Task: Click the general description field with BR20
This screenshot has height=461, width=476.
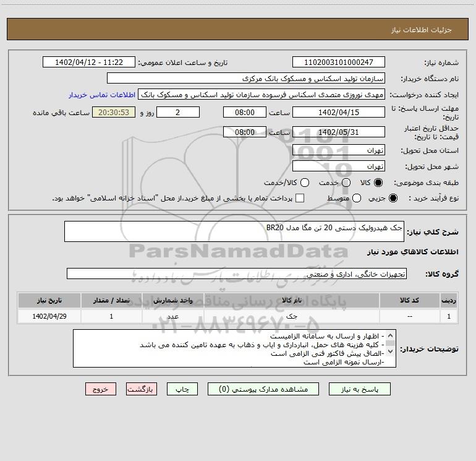Action: 234,231
